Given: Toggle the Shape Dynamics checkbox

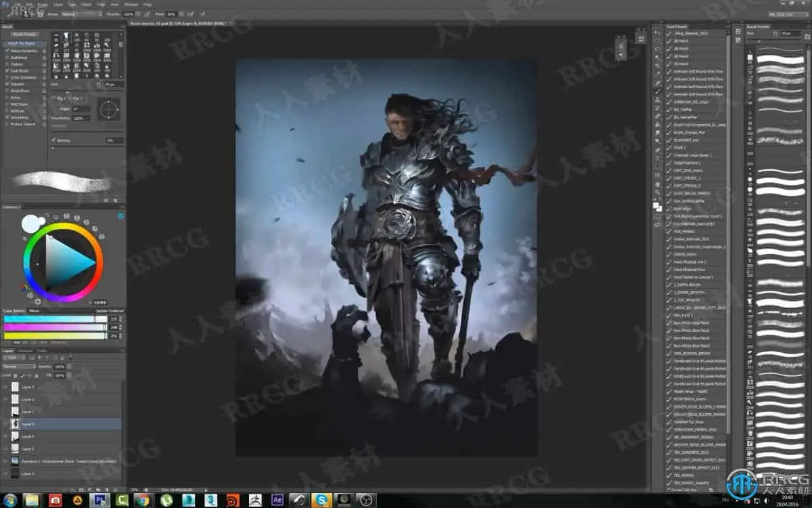Looking at the screenshot, I should pyautogui.click(x=7, y=51).
